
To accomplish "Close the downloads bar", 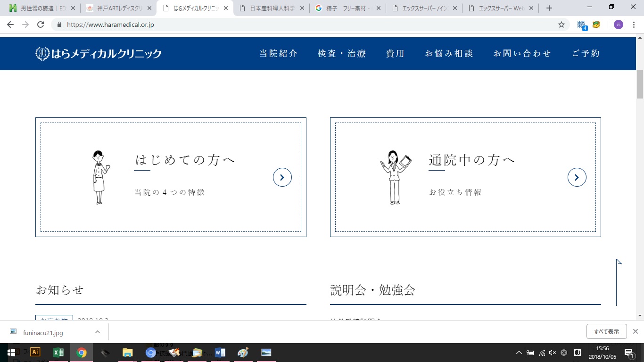I will pyautogui.click(x=636, y=331).
